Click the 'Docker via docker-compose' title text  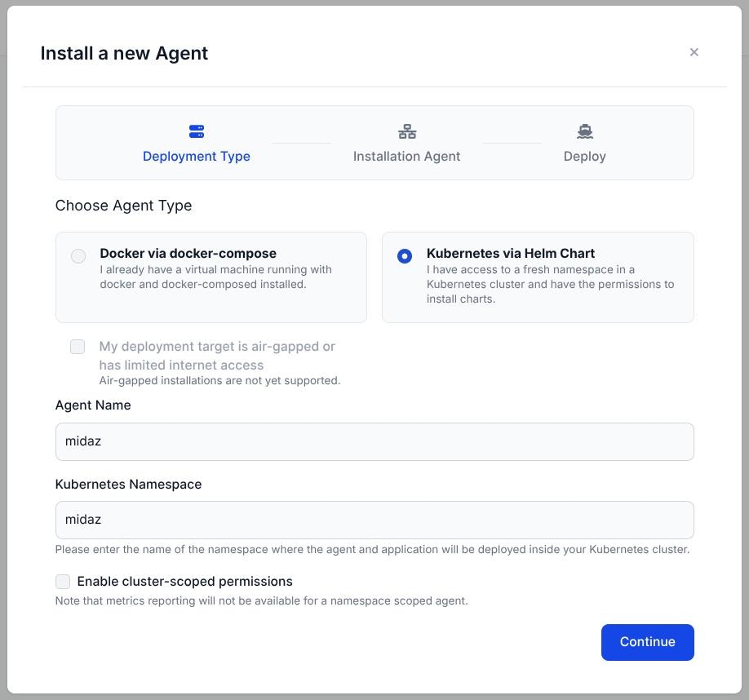pyautogui.click(x=188, y=253)
